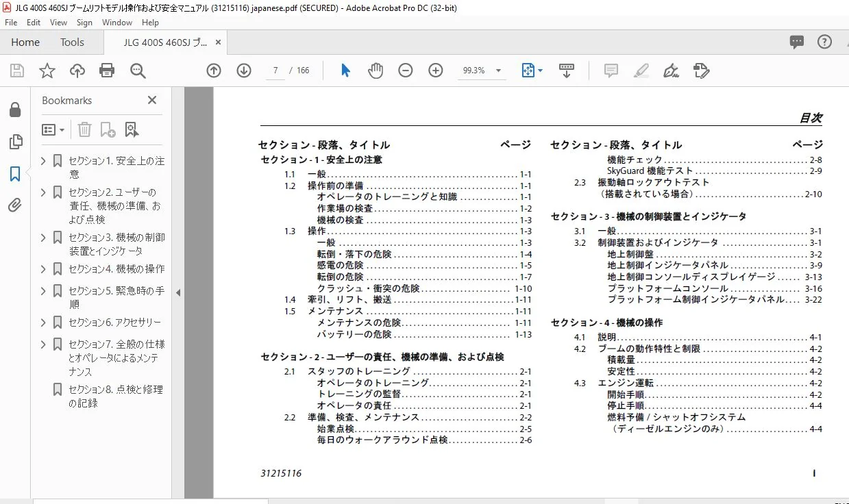This screenshot has width=849, height=504.
Task: Click TOC entry 毎日のウォークアラウンド点検
Action: coord(382,440)
